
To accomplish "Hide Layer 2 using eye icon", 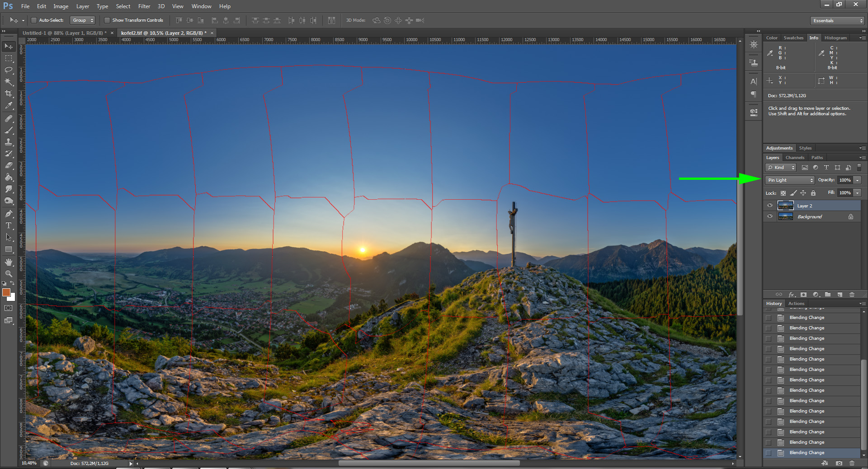I will pyautogui.click(x=770, y=206).
